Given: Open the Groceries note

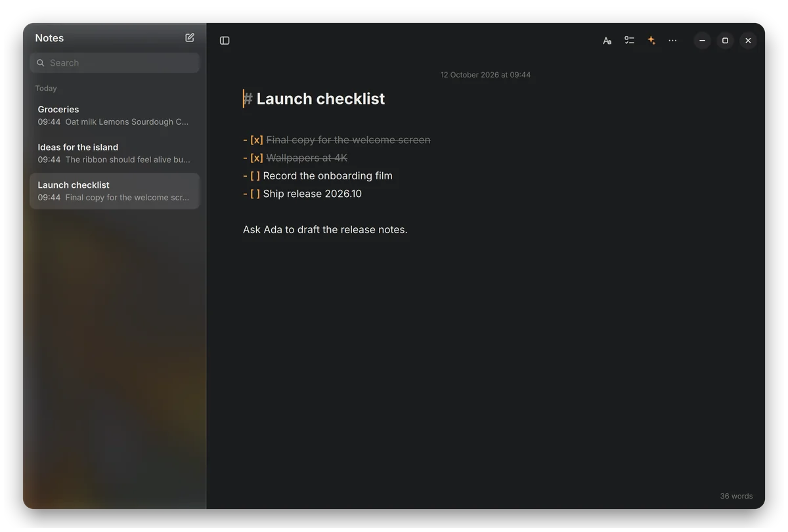Looking at the screenshot, I should coord(115,116).
